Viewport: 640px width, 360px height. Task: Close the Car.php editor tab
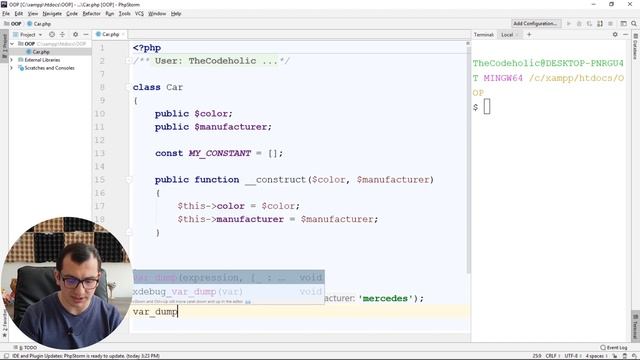pyautogui.click(x=123, y=34)
